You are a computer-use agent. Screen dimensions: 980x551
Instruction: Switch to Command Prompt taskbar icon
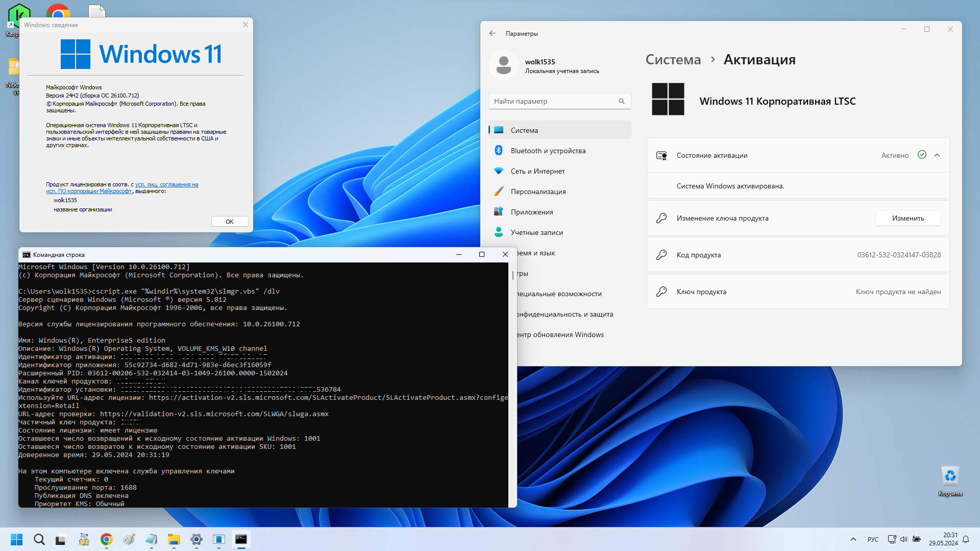tap(241, 539)
